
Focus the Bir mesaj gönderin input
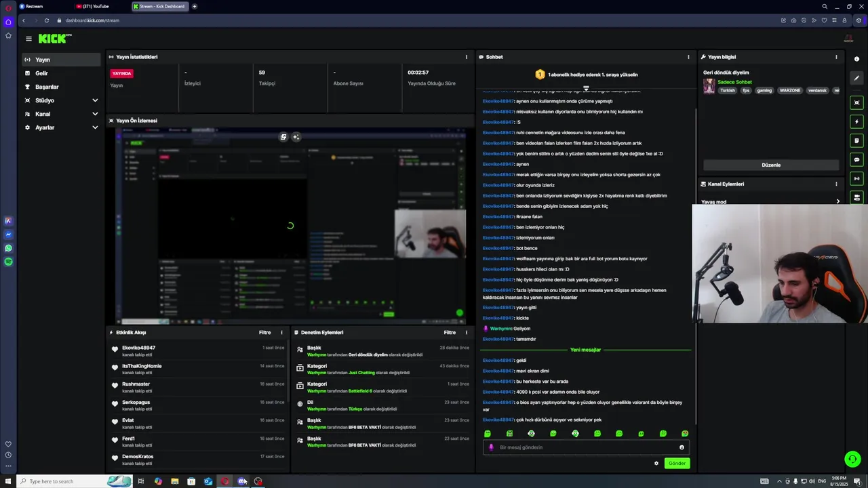587,447
